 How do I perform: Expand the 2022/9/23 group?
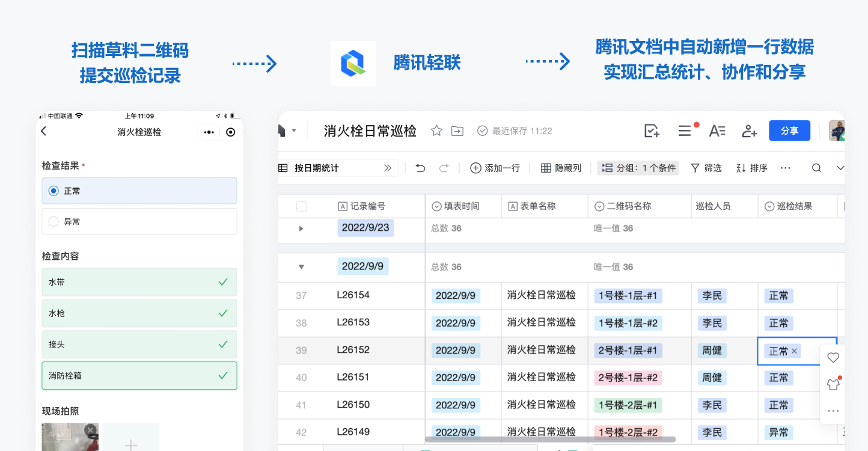click(x=301, y=229)
